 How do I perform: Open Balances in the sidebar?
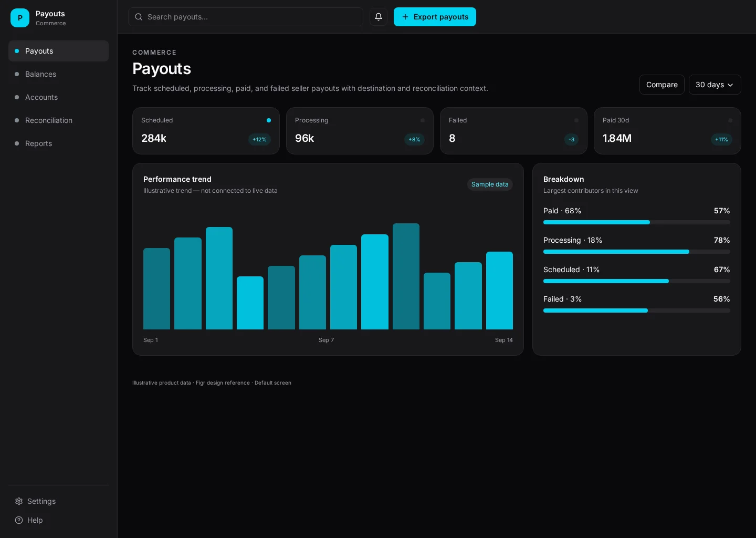tap(58, 74)
